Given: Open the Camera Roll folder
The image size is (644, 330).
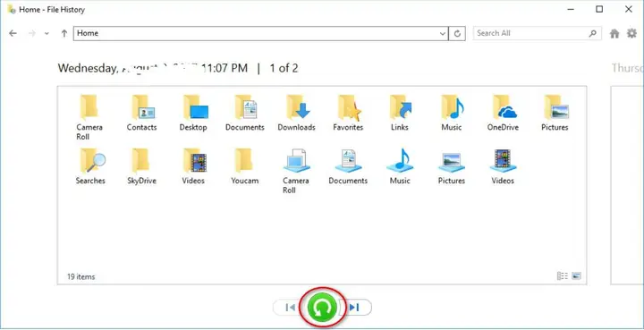Looking at the screenshot, I should [89, 118].
